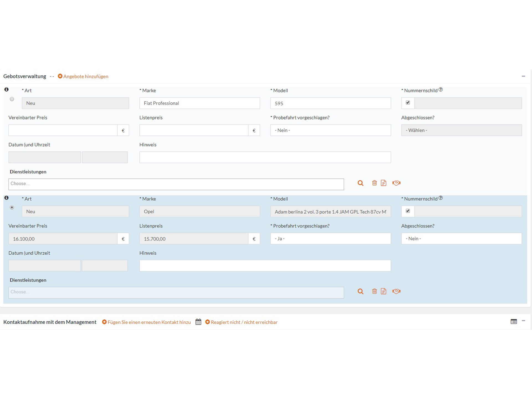
Task: Delete Fiat Professional offer via trash icon
Action: pyautogui.click(x=374, y=183)
